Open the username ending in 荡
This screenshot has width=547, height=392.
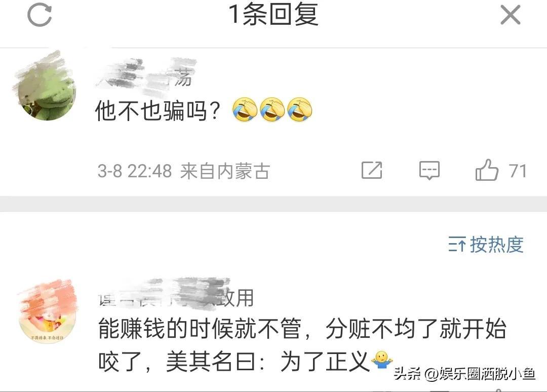(x=145, y=74)
